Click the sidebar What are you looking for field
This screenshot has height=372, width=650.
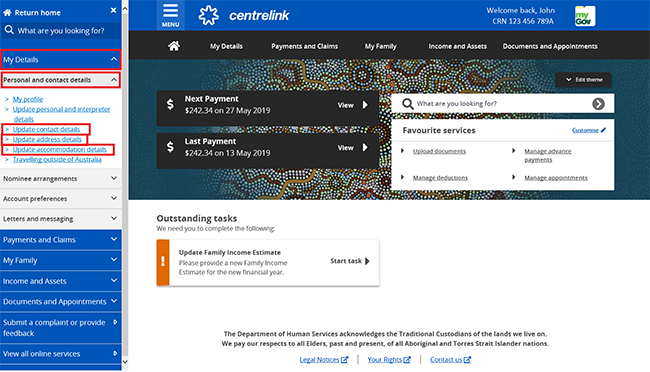coord(61,30)
